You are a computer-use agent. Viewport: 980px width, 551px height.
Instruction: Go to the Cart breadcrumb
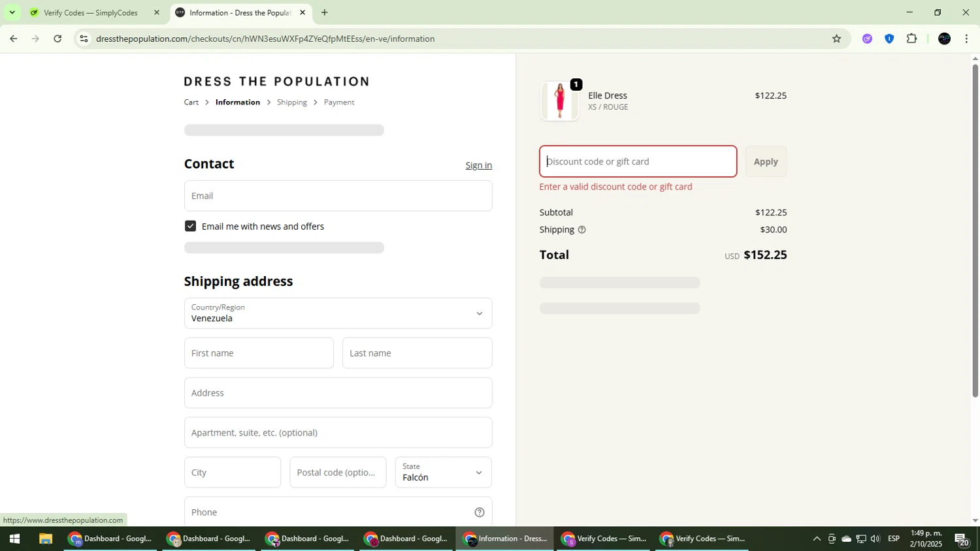[191, 102]
